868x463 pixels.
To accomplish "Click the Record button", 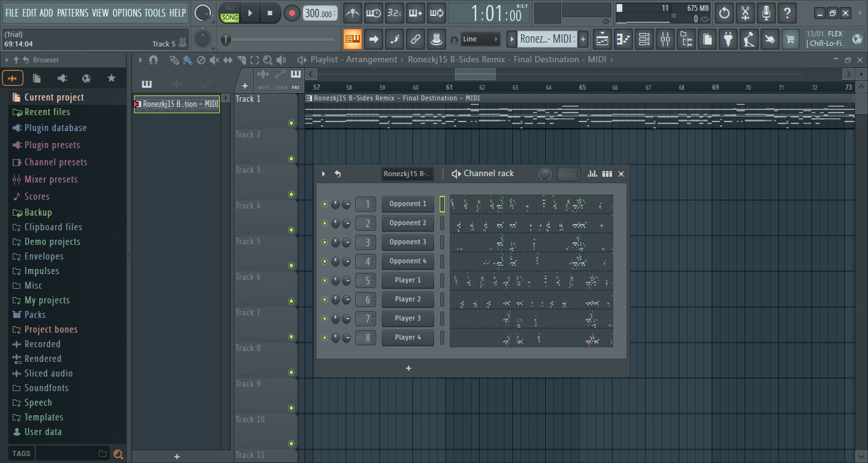I will point(292,13).
